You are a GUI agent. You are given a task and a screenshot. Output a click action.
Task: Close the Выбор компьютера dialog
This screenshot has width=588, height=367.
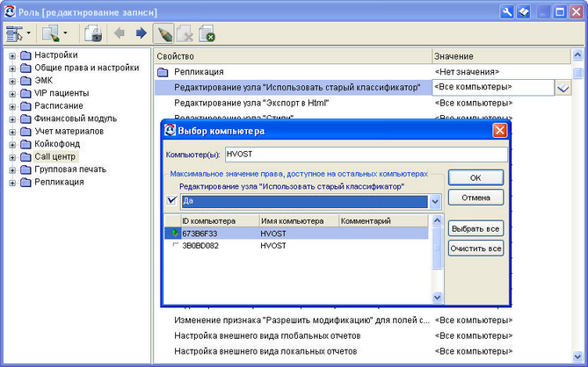pyautogui.click(x=499, y=131)
